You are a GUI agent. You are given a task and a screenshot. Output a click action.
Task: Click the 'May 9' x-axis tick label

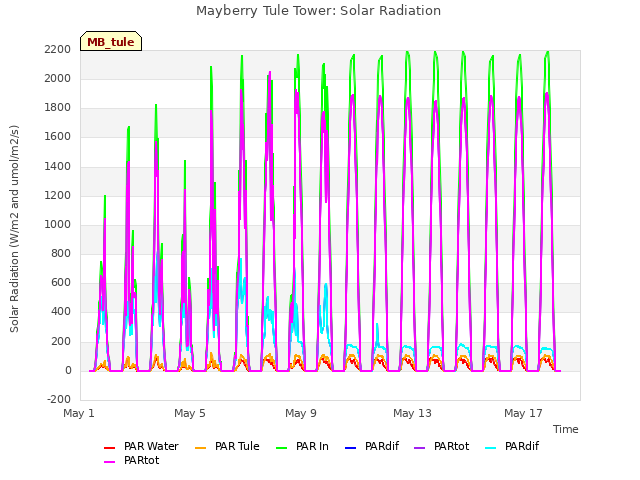301,413
